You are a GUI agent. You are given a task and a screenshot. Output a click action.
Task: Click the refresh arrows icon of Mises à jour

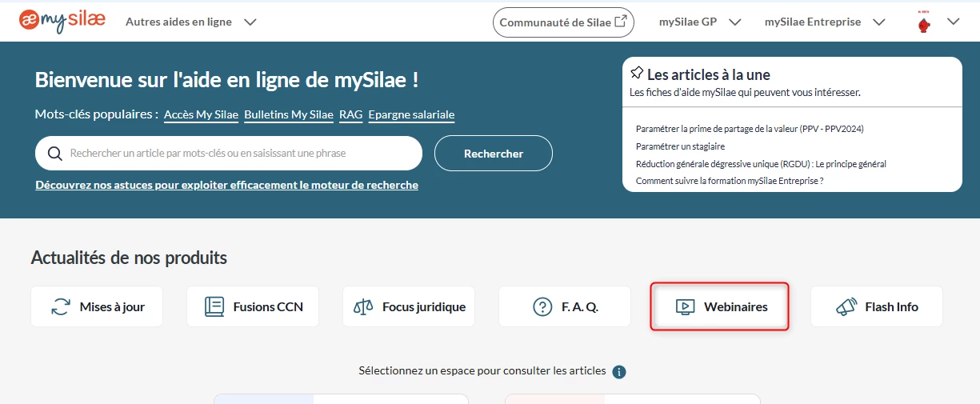point(61,306)
